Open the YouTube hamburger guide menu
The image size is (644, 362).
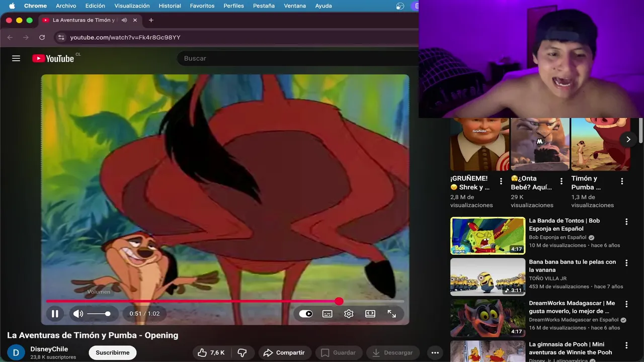16,58
